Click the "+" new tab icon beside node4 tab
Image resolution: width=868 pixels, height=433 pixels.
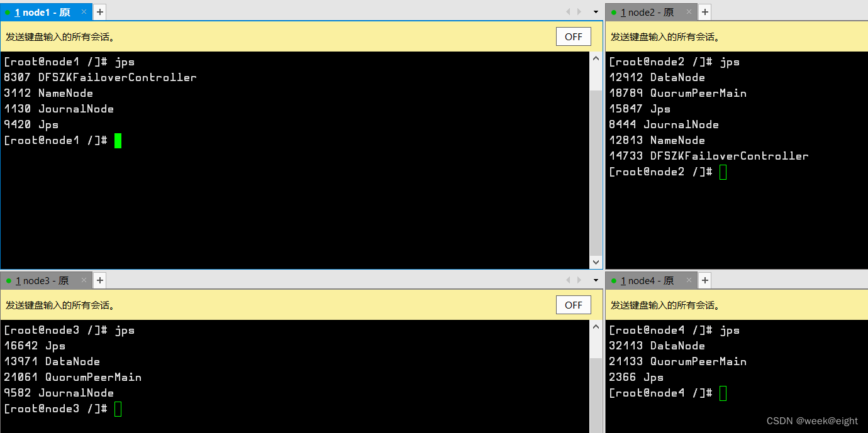[704, 280]
